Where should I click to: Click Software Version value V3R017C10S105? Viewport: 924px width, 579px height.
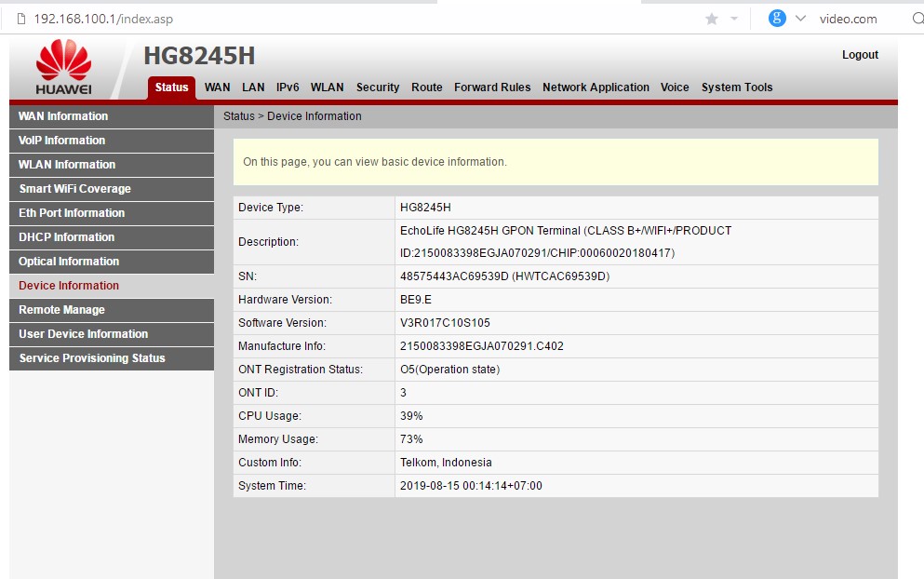(445, 322)
